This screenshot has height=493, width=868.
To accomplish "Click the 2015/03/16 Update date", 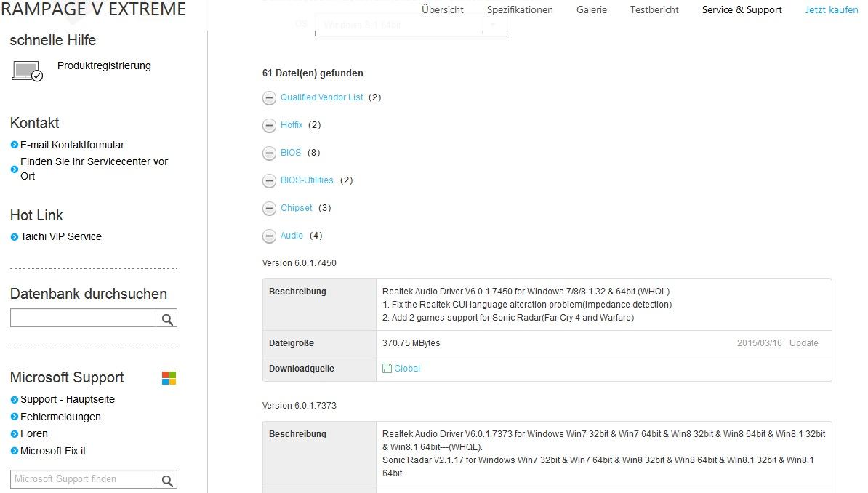I will click(x=778, y=343).
